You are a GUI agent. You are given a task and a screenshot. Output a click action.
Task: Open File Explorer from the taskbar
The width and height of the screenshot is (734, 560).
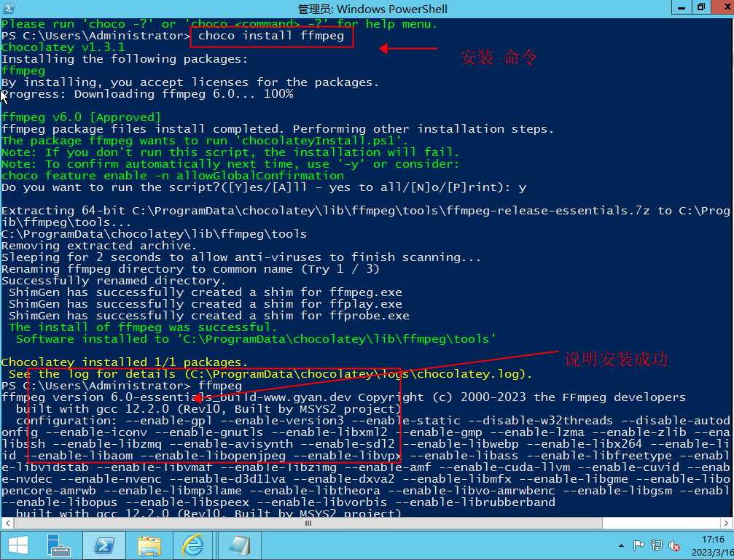[149, 545]
